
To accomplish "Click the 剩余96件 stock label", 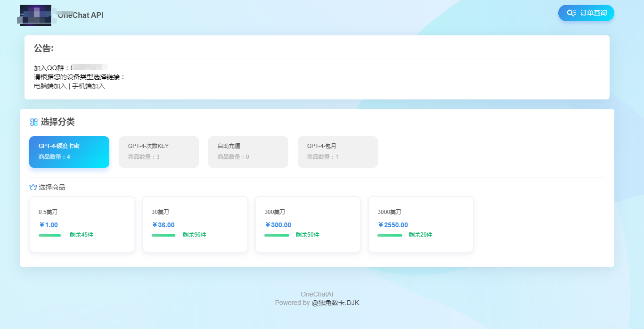I will click(x=195, y=235).
